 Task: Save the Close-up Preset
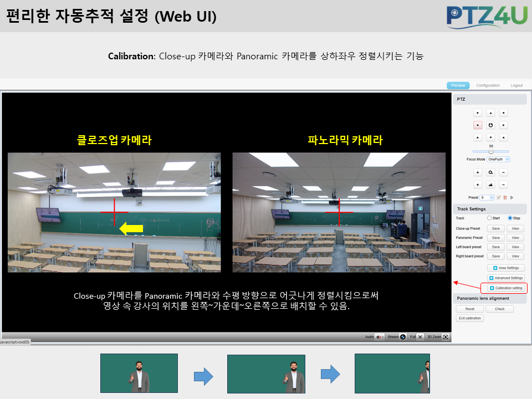point(495,229)
